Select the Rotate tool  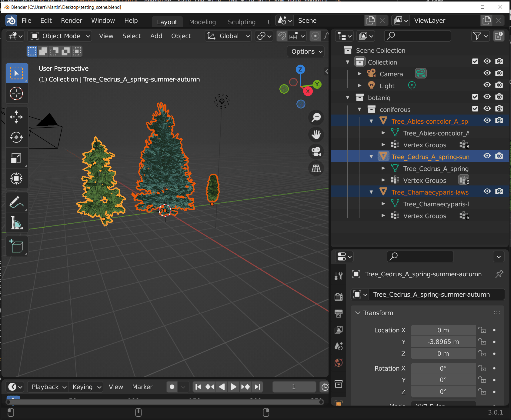[x=17, y=137]
